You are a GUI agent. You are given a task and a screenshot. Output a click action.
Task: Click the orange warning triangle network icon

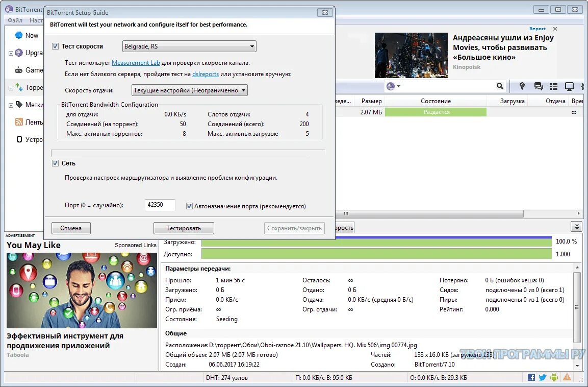click(x=567, y=377)
